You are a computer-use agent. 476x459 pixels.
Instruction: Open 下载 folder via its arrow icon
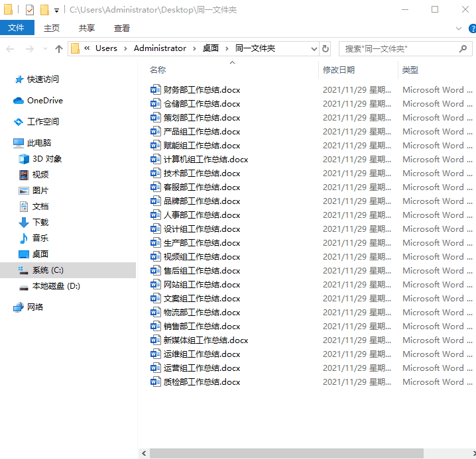point(24,223)
